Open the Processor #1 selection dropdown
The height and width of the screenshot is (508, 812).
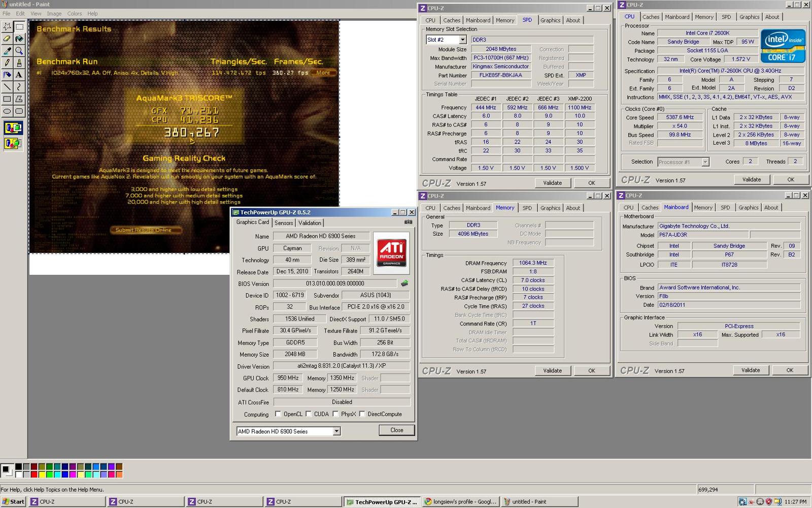click(705, 162)
